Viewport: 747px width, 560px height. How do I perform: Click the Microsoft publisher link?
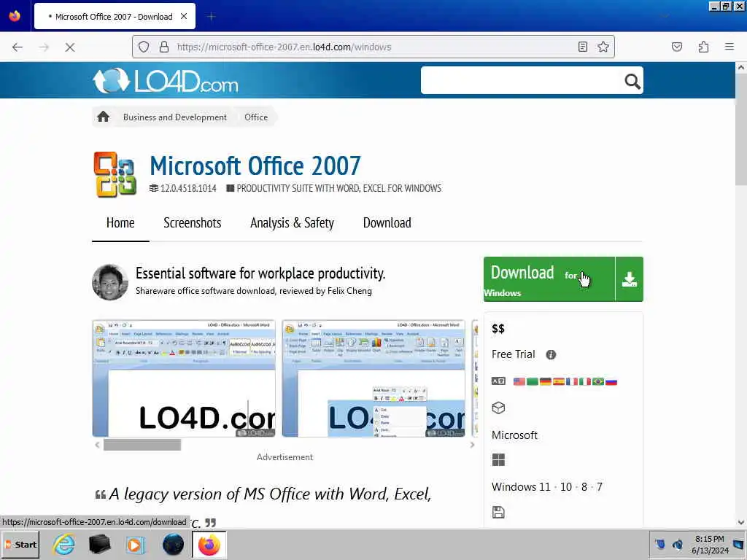click(514, 435)
